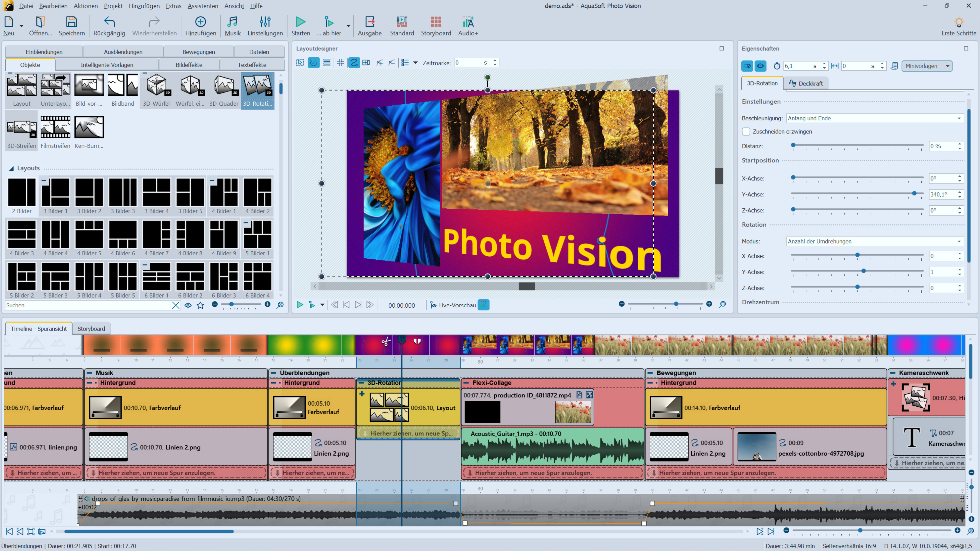The height and width of the screenshot is (551, 980).
Task: Toggle grid icon in Layoutdesigner toolbar
Action: click(x=340, y=63)
